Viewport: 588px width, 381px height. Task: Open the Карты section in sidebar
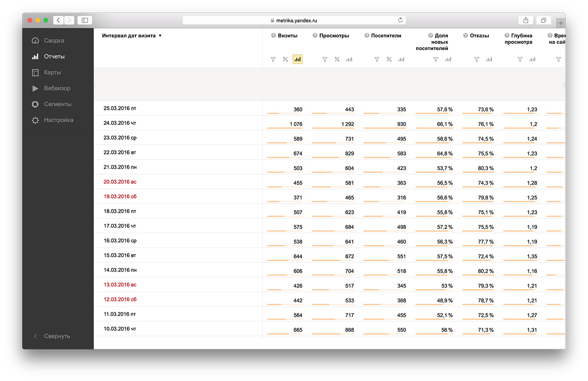tap(52, 72)
